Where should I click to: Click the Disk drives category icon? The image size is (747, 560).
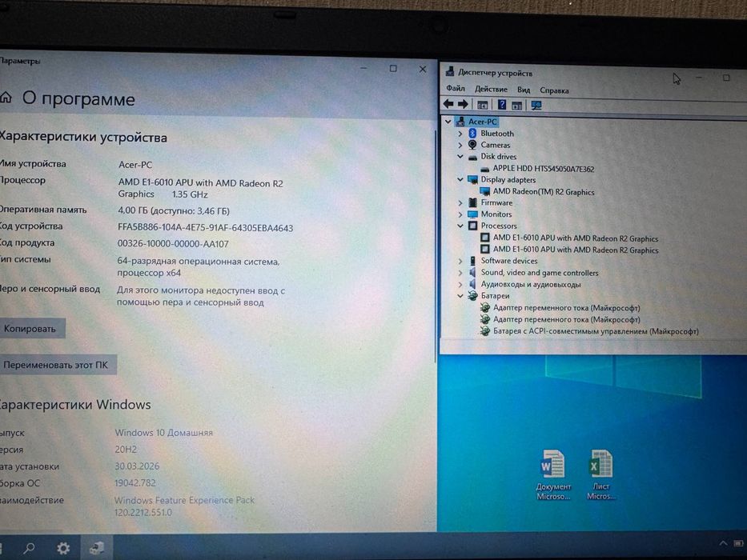[x=472, y=157]
